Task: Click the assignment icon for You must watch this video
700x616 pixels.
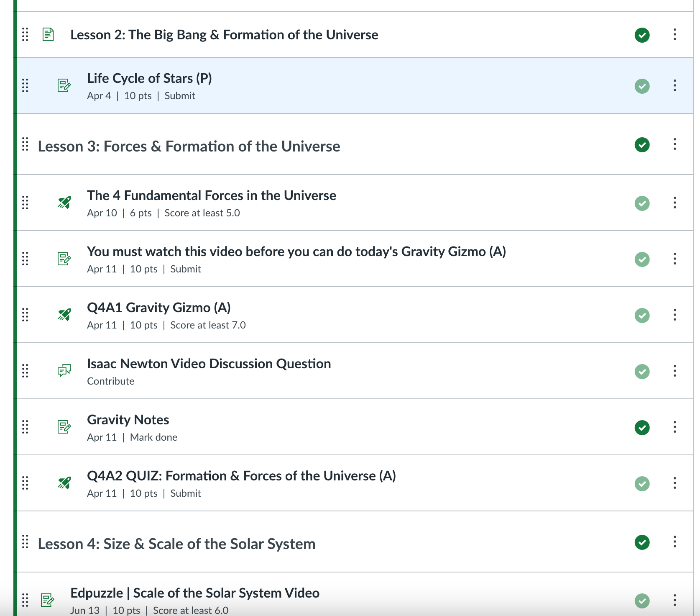Action: coord(64,259)
